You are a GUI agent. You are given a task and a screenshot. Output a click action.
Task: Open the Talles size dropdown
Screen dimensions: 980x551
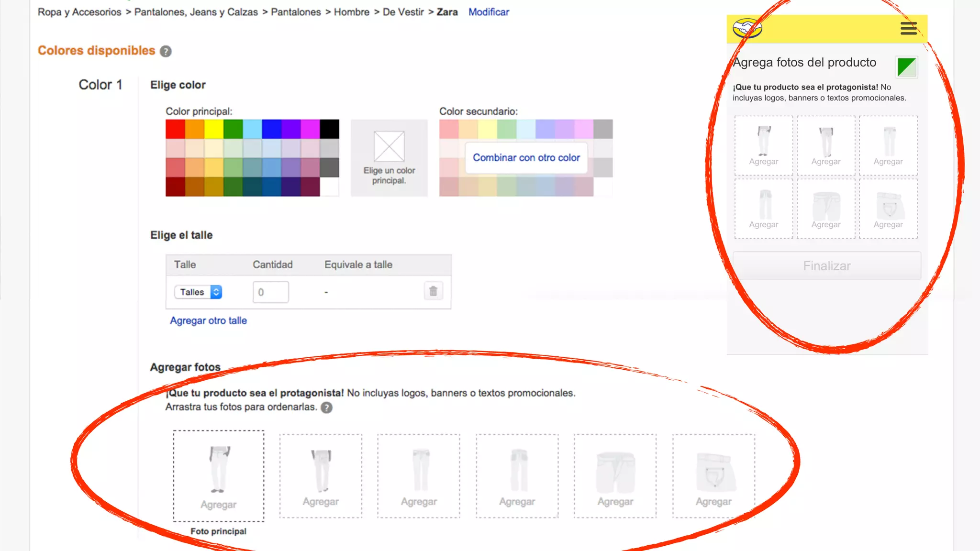click(198, 292)
